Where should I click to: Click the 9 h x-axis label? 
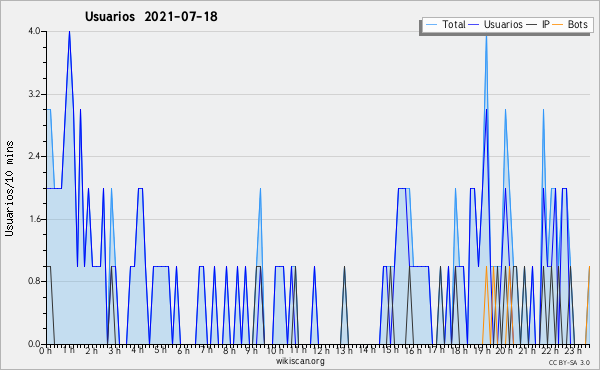[251, 350]
